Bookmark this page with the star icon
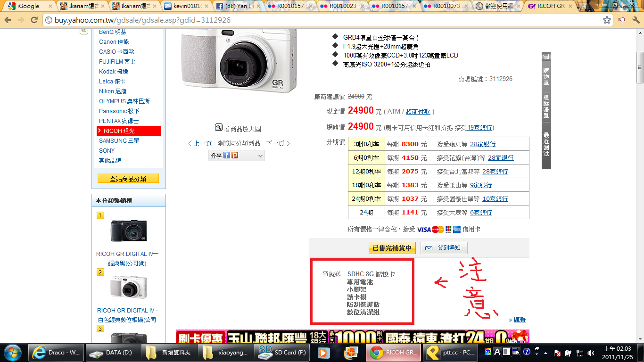Screen dimensions: 644x362 (607, 20)
